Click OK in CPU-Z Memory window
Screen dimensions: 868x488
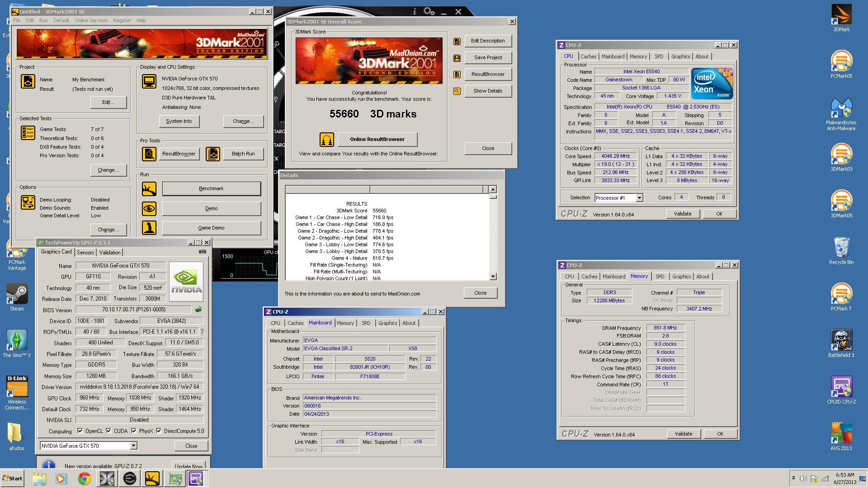coord(720,434)
